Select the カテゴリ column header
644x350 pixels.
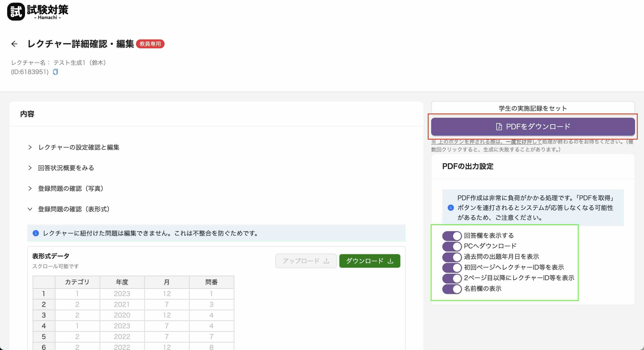pos(77,282)
